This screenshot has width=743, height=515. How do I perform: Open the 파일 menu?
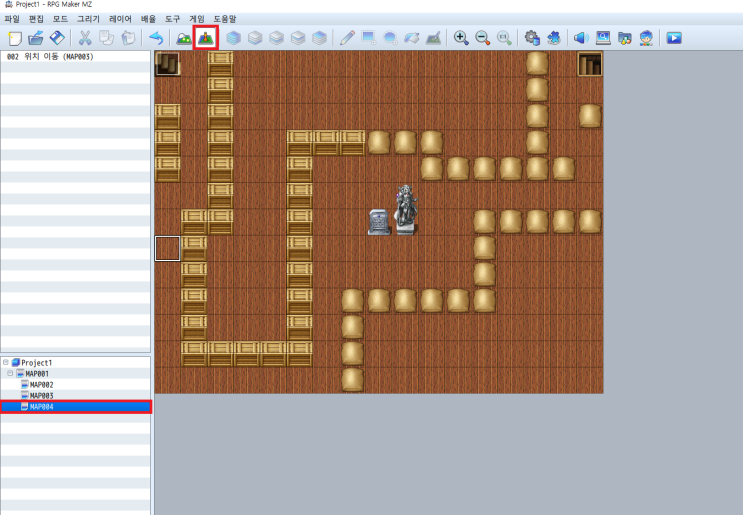click(12, 19)
